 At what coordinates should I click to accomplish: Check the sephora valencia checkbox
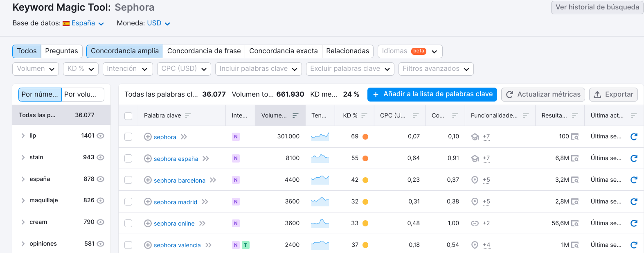pos(128,245)
